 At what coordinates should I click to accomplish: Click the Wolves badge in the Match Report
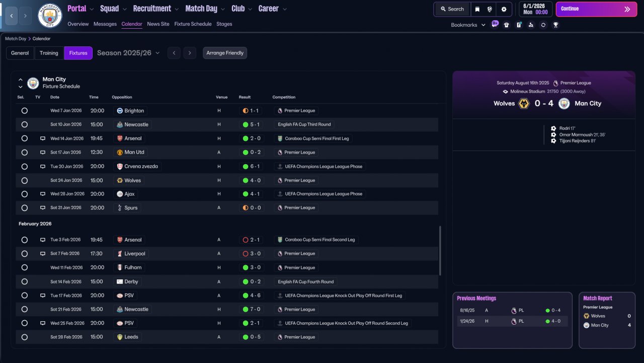(586, 316)
